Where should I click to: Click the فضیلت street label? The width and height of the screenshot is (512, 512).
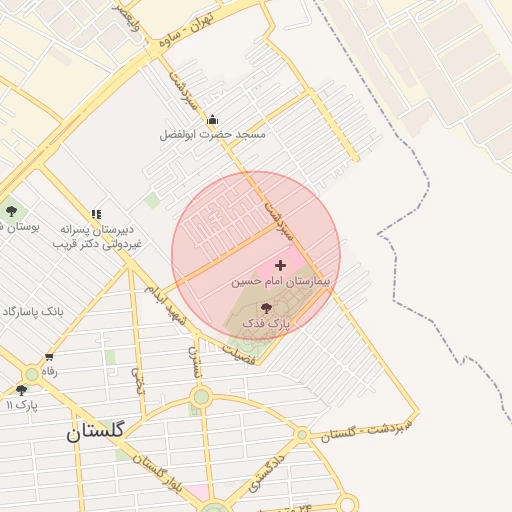point(239,355)
